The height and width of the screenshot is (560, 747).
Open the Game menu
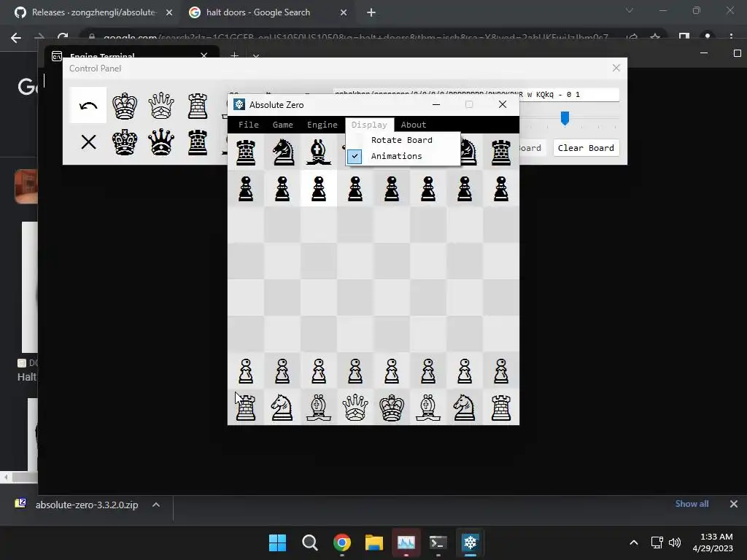(x=282, y=125)
